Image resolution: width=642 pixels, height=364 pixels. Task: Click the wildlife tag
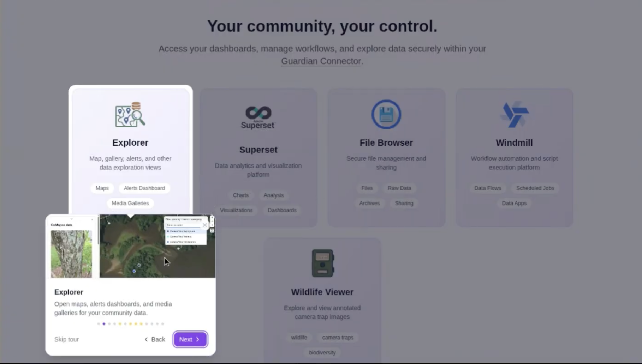(299, 338)
